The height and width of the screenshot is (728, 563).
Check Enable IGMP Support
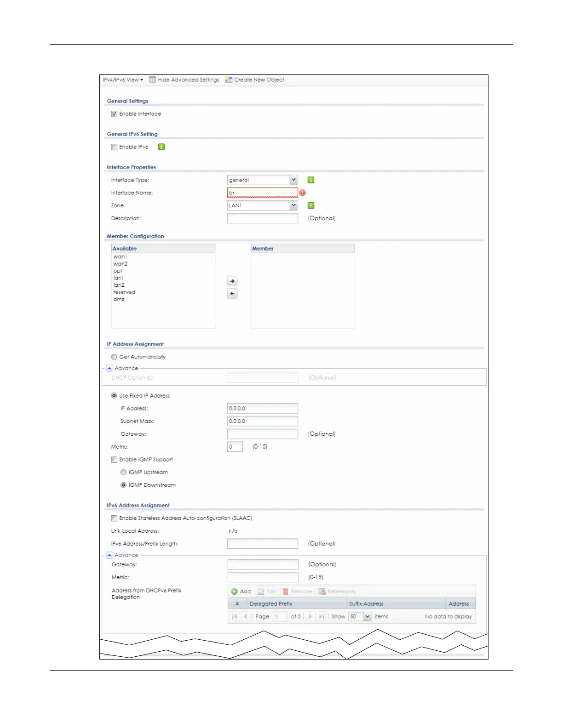click(114, 460)
